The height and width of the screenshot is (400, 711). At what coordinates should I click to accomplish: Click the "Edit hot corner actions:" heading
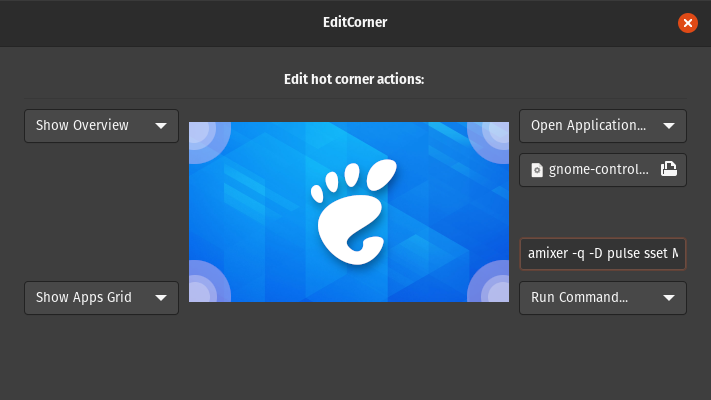tap(354, 79)
